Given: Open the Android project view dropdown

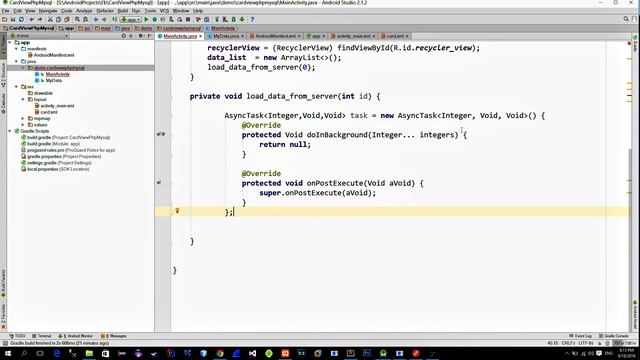Looking at the screenshot, I should 40,36.
